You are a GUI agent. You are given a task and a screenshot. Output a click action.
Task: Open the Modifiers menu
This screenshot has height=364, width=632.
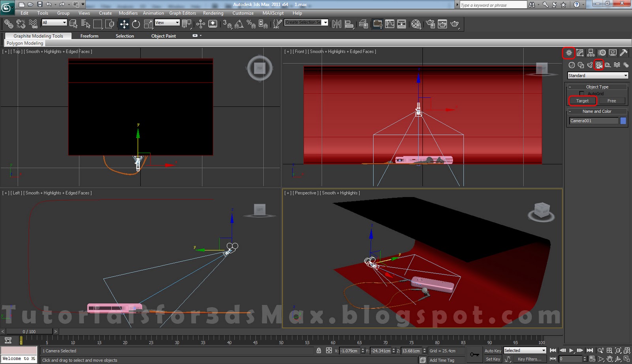(128, 13)
